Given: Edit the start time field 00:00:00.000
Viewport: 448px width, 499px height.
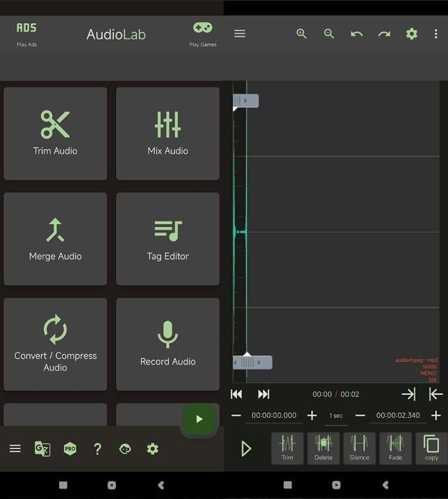Looking at the screenshot, I should [x=274, y=415].
